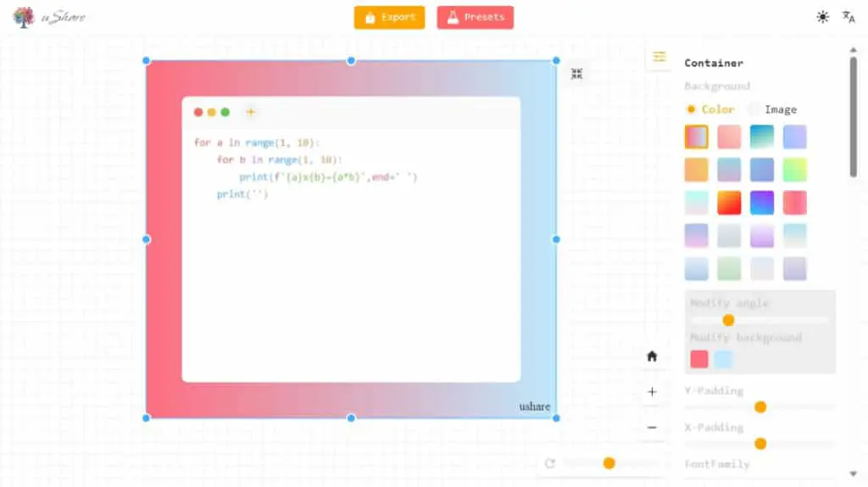The width and height of the screenshot is (868, 487).
Task: Toggle the settings panel hamburger icon
Action: click(659, 57)
